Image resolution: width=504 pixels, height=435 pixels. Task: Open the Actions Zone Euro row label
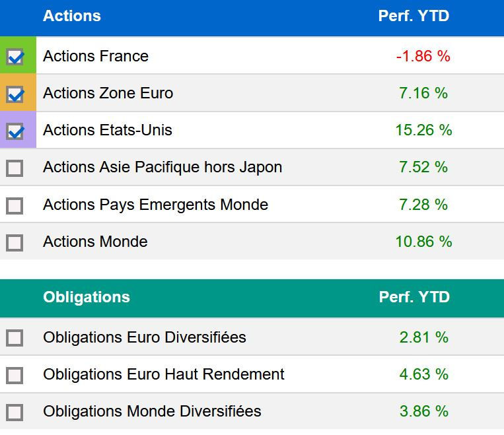tap(108, 93)
